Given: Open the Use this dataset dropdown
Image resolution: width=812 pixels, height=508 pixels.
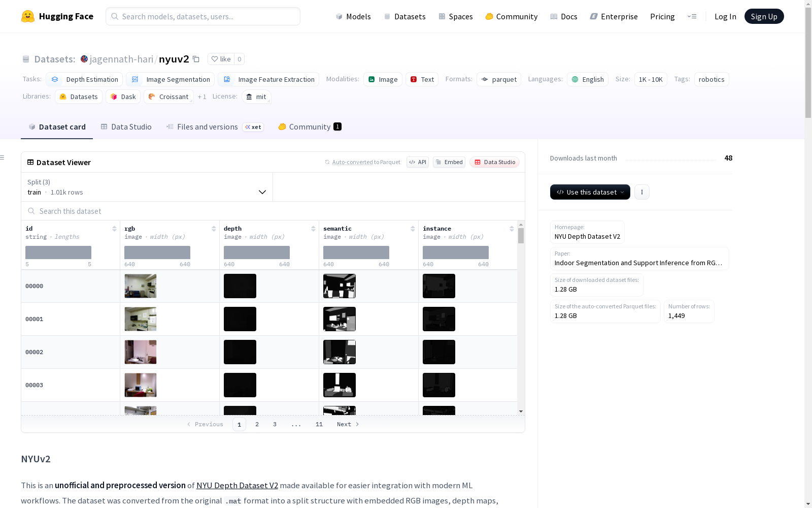Looking at the screenshot, I should click(x=590, y=192).
